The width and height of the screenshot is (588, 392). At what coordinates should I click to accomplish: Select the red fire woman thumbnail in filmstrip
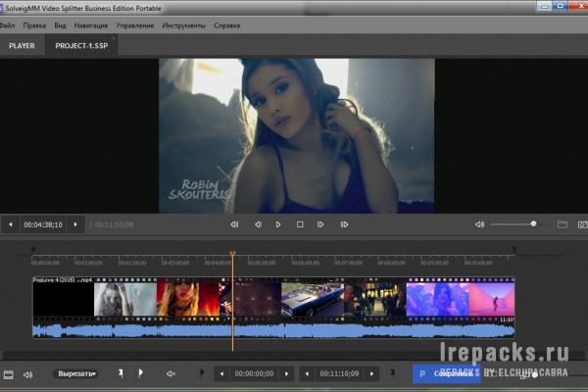tap(187, 299)
